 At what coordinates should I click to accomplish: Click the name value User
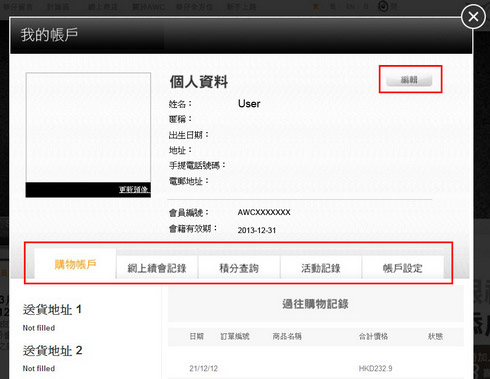click(249, 104)
